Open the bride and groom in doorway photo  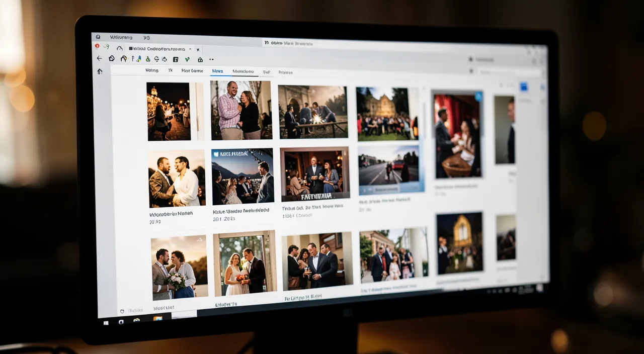click(245, 263)
